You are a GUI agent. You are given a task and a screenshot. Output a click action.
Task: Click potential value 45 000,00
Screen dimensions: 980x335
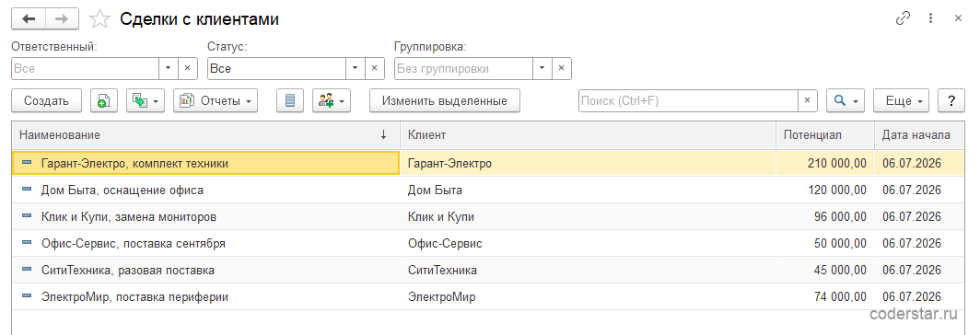tap(840, 270)
